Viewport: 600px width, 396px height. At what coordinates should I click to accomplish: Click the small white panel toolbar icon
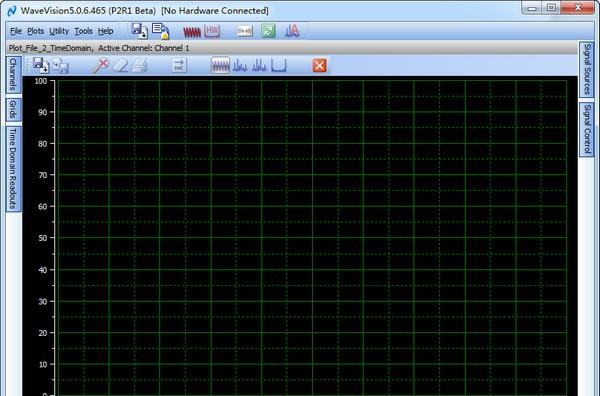coord(245,31)
